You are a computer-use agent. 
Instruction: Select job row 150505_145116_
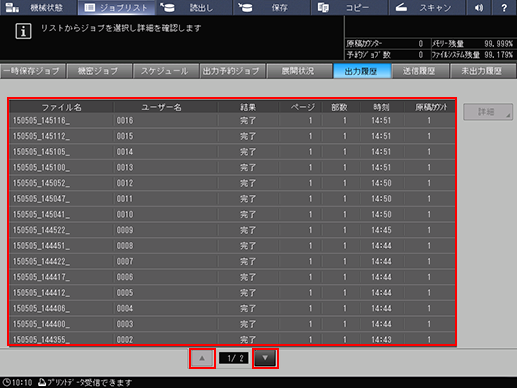pyautogui.click(x=232, y=120)
